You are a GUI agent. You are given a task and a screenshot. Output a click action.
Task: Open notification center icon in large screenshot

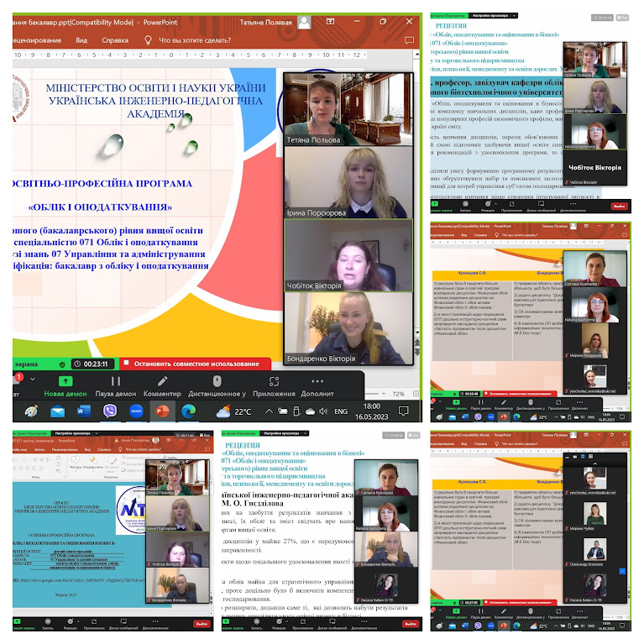tap(404, 411)
